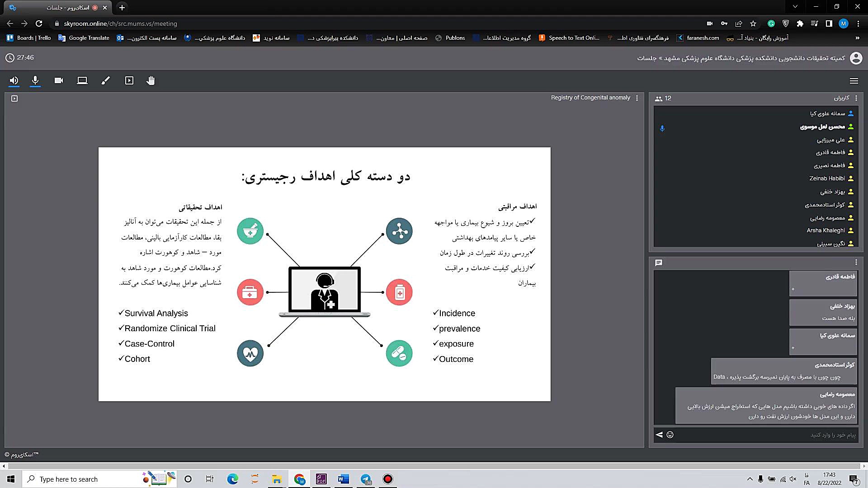Open the Boards | Trello bookmark

29,38
